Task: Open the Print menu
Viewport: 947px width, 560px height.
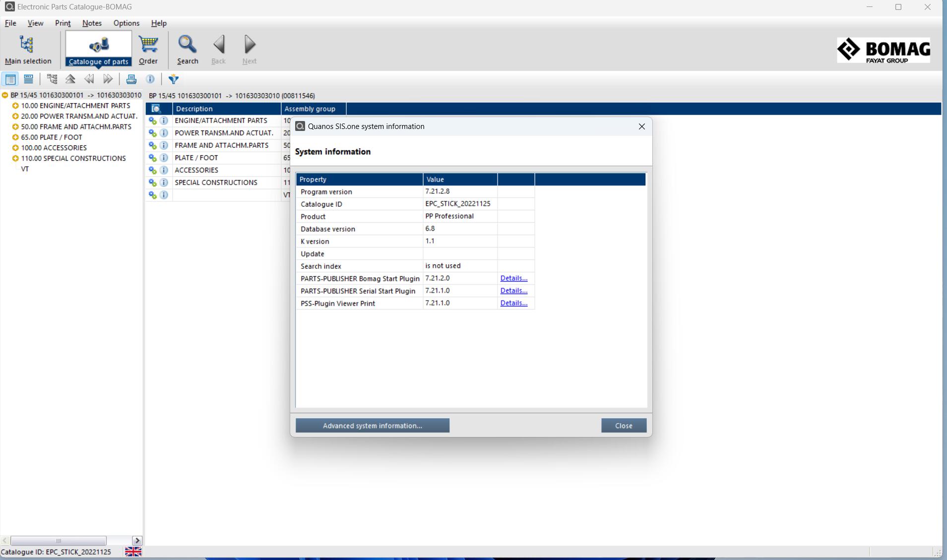Action: (x=63, y=23)
